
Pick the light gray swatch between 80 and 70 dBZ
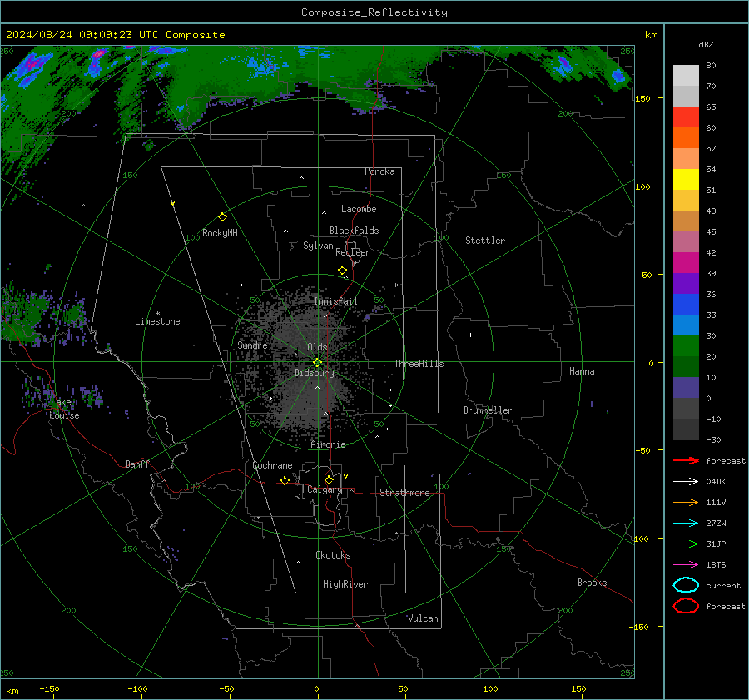point(686,75)
